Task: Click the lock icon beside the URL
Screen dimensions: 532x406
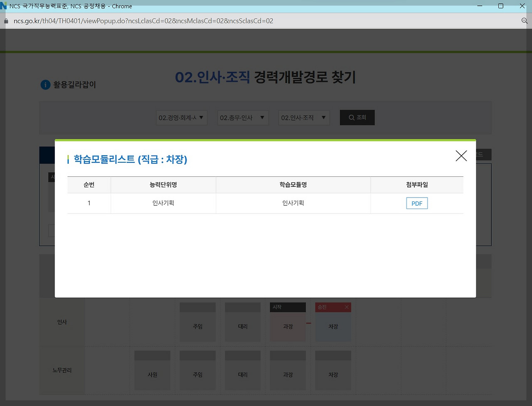Action: click(6, 21)
